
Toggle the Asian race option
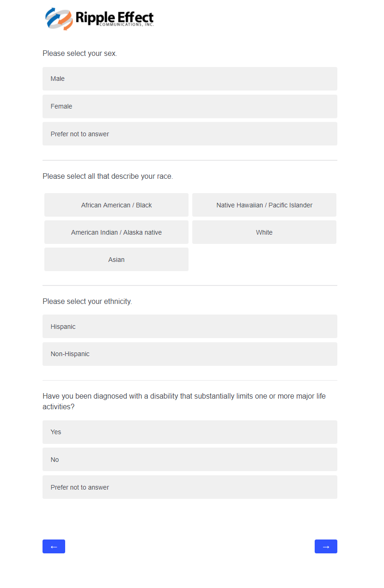point(116,260)
